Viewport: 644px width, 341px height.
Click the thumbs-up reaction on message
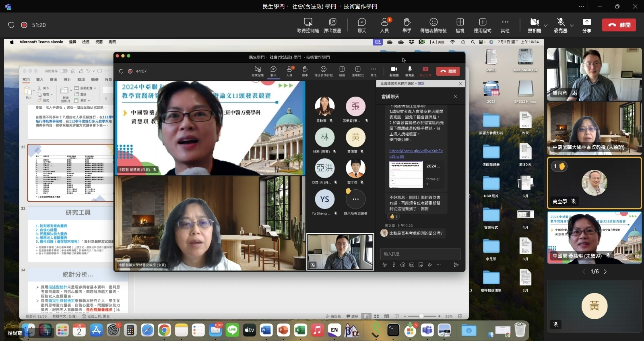(394, 217)
